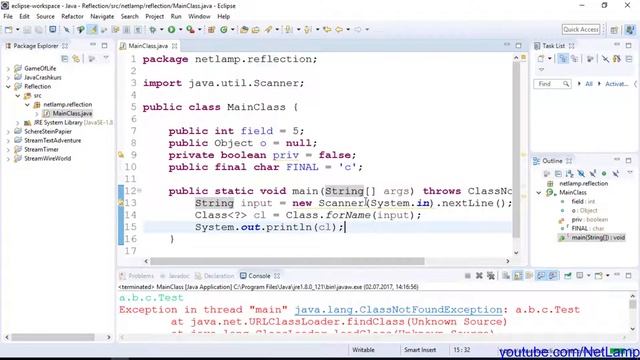Open the Display Selected Console dropdown
Image resolution: width=640 pixels, height=360 pixels.
(589, 276)
